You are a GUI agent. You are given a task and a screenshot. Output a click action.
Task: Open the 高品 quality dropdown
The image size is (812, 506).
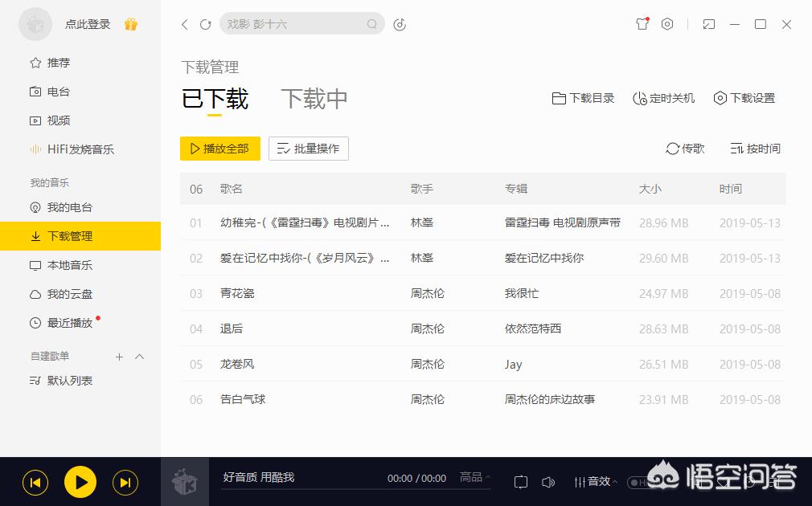point(475,477)
